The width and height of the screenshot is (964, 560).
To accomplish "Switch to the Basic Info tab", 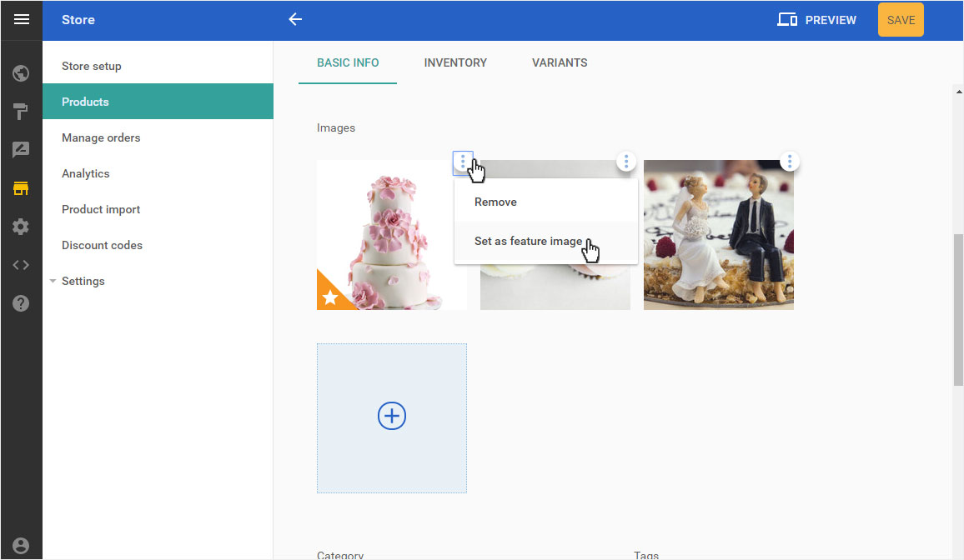I will pos(348,62).
